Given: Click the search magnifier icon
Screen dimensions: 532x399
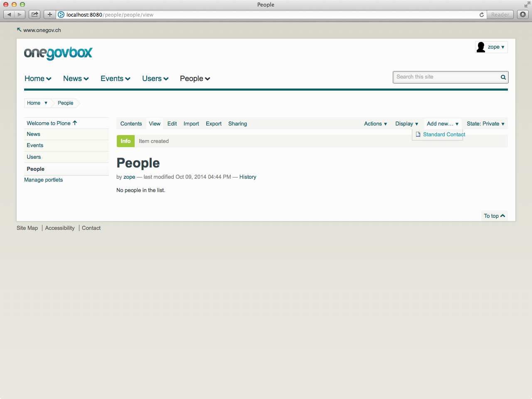Looking at the screenshot, I should pos(503,77).
